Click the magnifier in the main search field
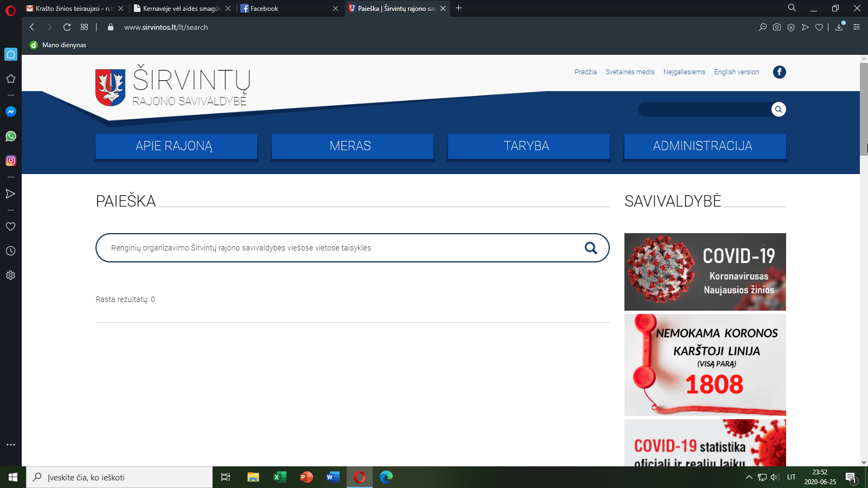Image resolution: width=868 pixels, height=488 pixels. tap(591, 248)
